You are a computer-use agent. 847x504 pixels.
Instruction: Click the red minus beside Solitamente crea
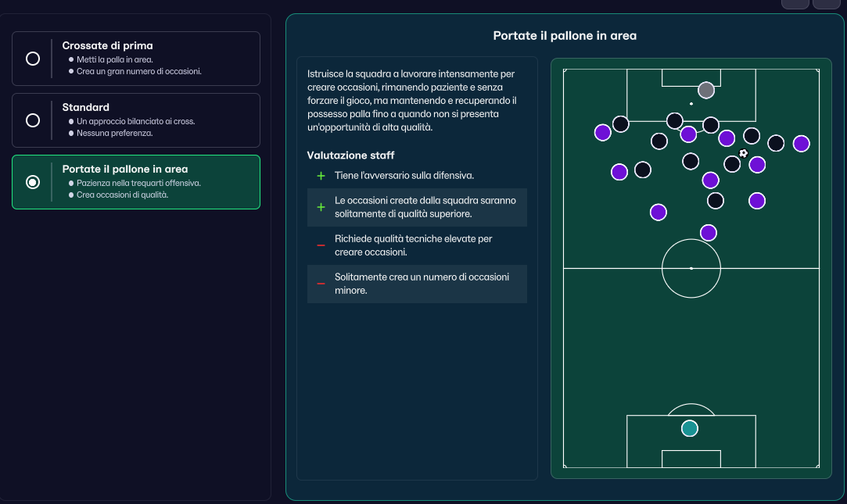[x=321, y=284]
